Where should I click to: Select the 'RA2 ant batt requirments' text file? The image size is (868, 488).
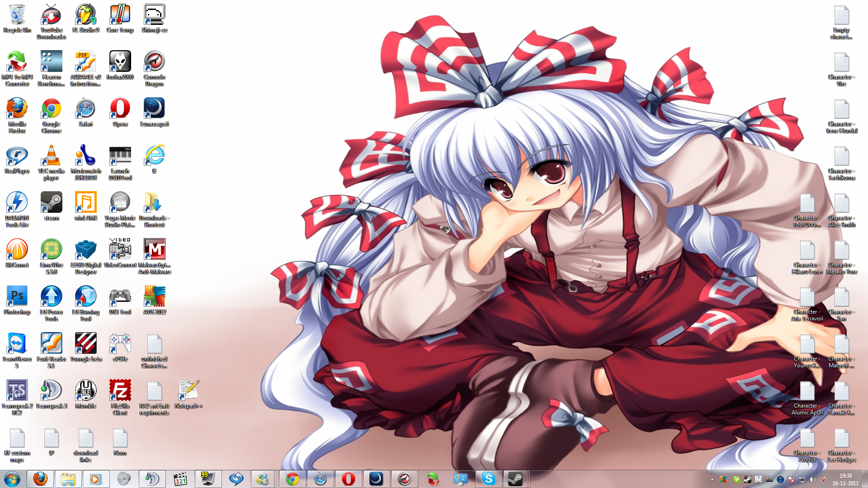tap(155, 398)
